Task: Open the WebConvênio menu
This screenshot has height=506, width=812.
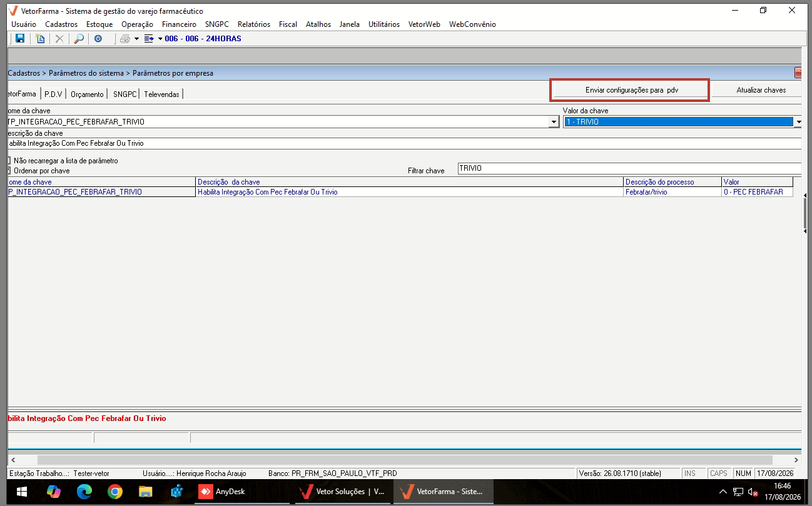Action: (x=472, y=24)
